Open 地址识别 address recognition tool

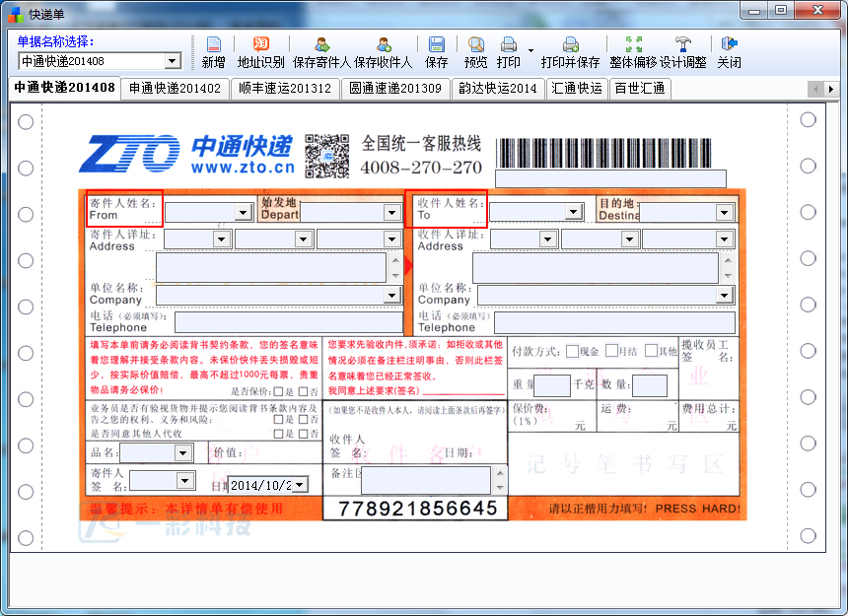coord(260,53)
